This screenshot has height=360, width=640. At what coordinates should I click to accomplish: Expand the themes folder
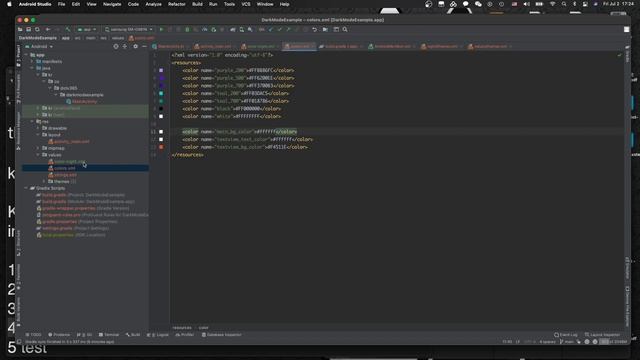point(44,181)
